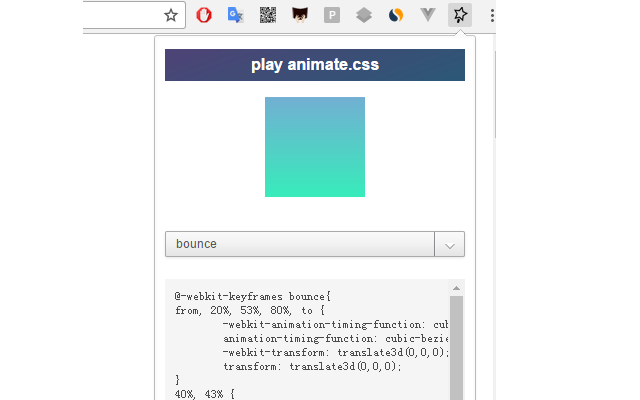The height and width of the screenshot is (400, 640).
Task: Click the gray layered-diamond extension icon
Action: (364, 16)
